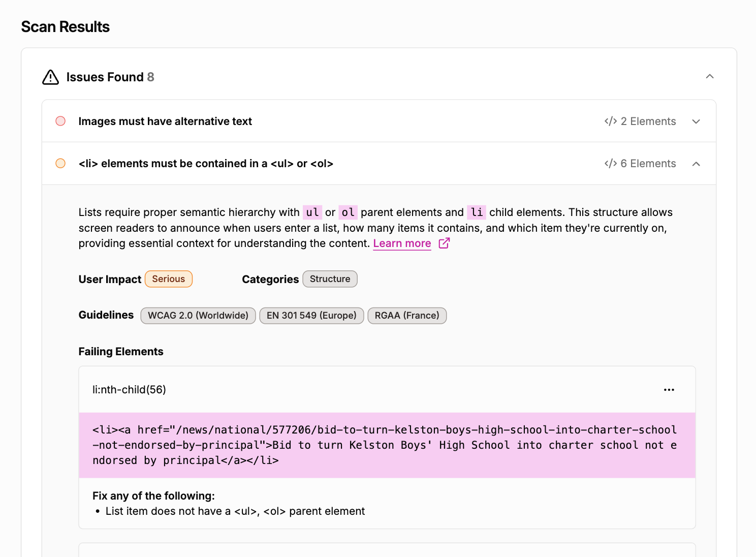Click the 'Serious' user impact badge
This screenshot has height=557, width=756.
(169, 279)
